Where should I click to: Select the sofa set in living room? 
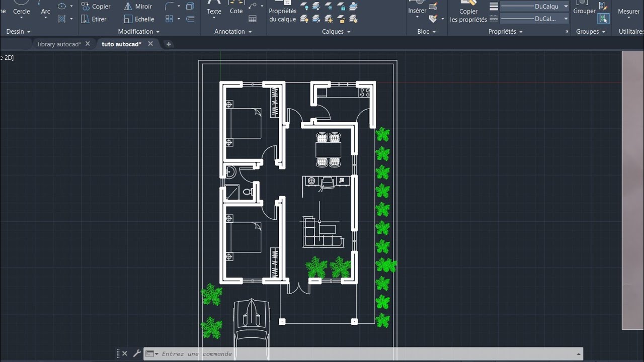pos(323,233)
